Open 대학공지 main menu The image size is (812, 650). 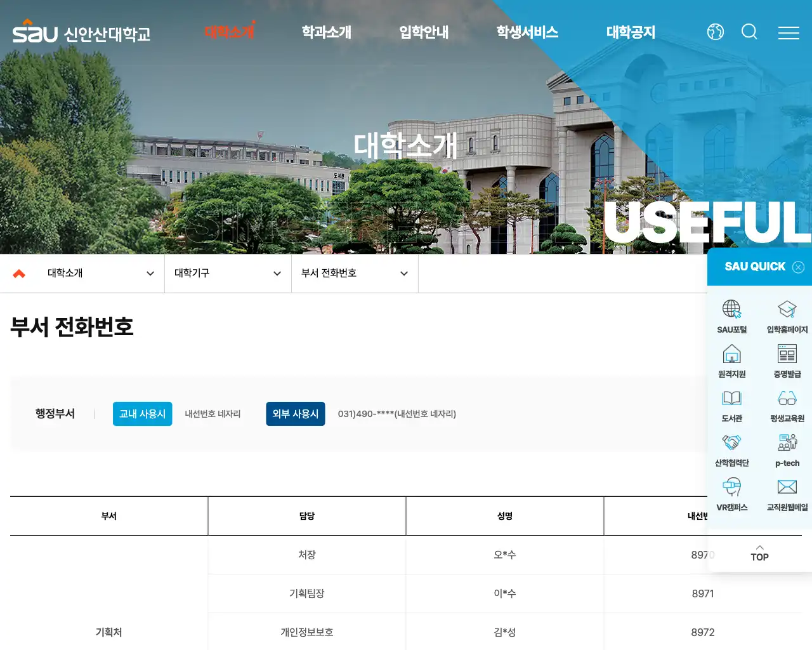click(x=631, y=32)
